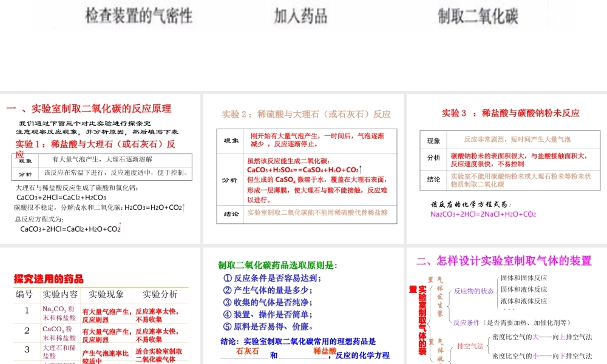Click the 制取二氧化碳 heading at top
607x364 pixels.
coord(478,16)
